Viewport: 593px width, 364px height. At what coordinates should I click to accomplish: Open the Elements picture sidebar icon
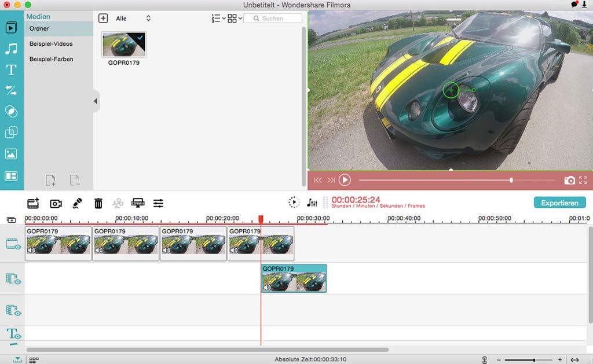click(x=11, y=154)
